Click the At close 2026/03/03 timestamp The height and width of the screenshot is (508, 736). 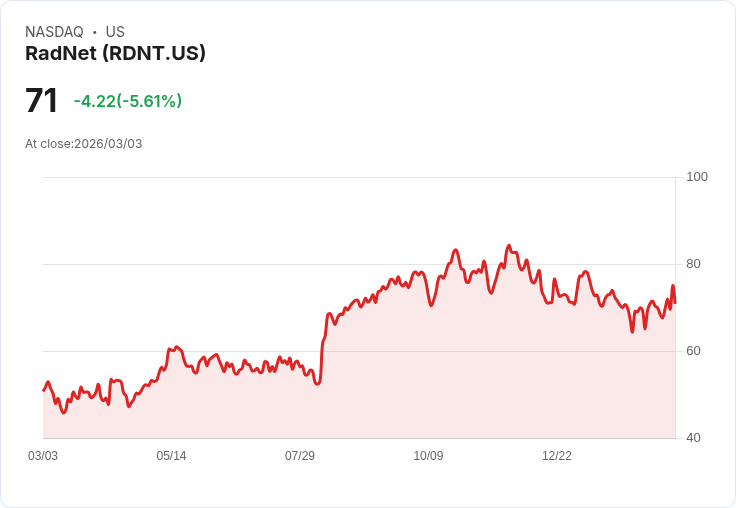point(84,144)
